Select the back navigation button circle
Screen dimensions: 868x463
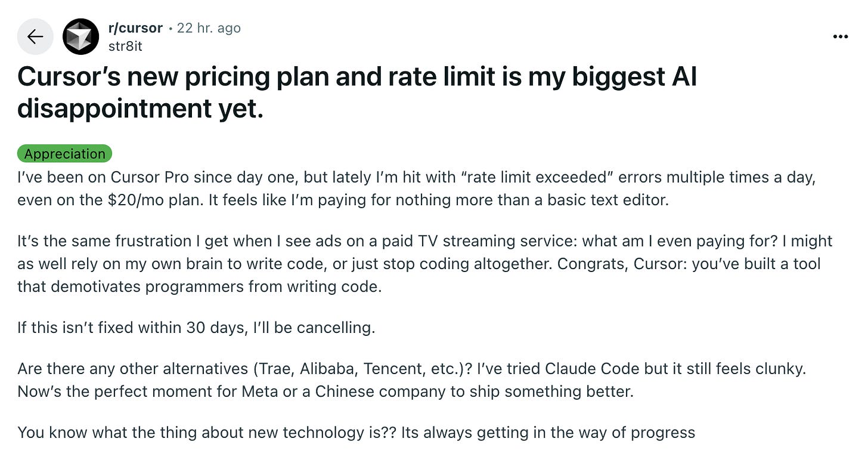(35, 36)
